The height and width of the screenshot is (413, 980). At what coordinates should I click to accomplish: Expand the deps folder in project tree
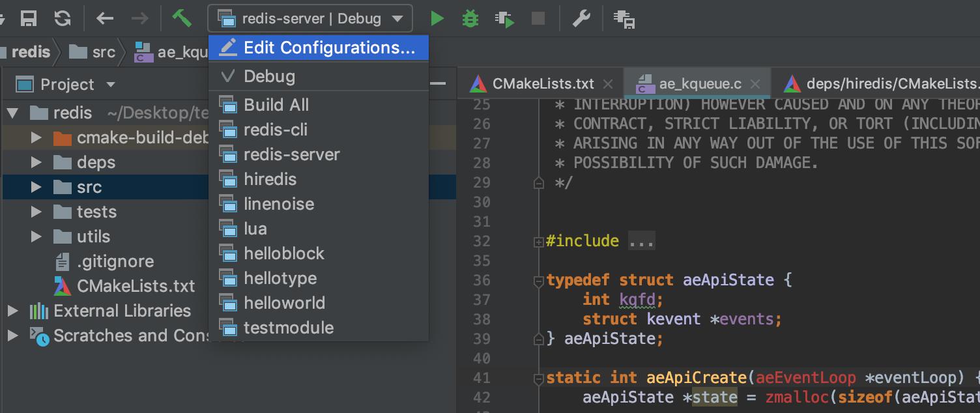pos(36,162)
